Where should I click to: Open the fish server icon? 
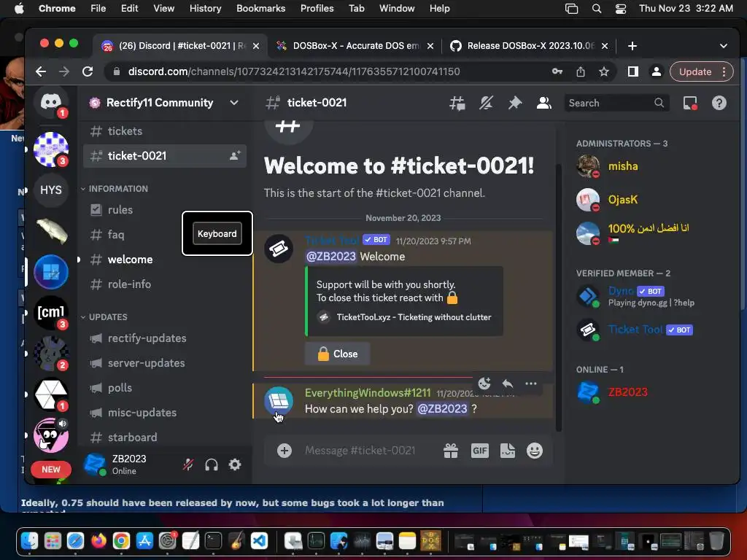pyautogui.click(x=51, y=231)
